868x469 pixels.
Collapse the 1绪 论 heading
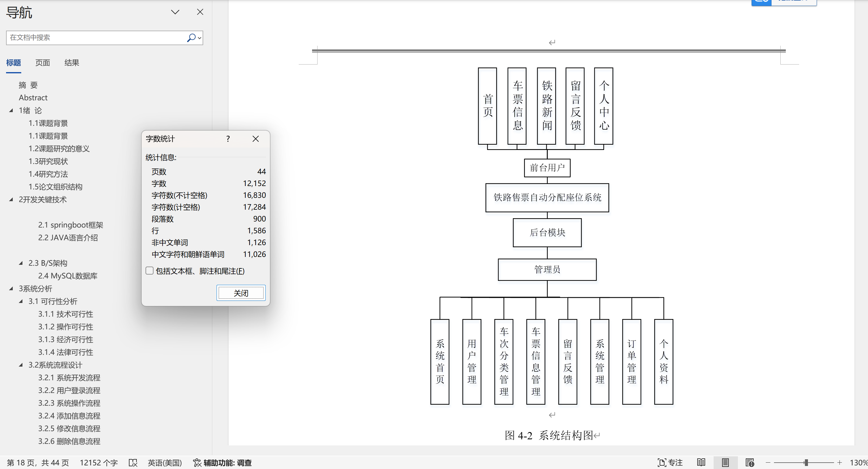[11, 110]
